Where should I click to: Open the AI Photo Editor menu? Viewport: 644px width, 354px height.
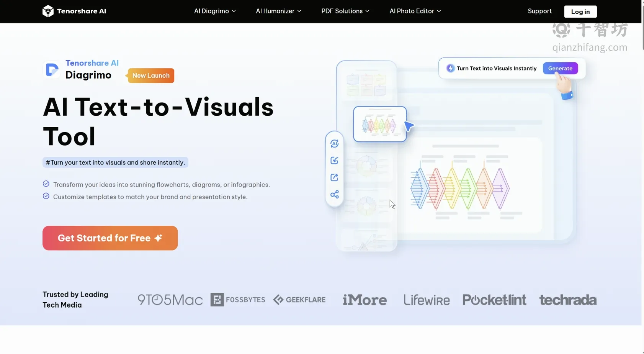pyautogui.click(x=415, y=11)
